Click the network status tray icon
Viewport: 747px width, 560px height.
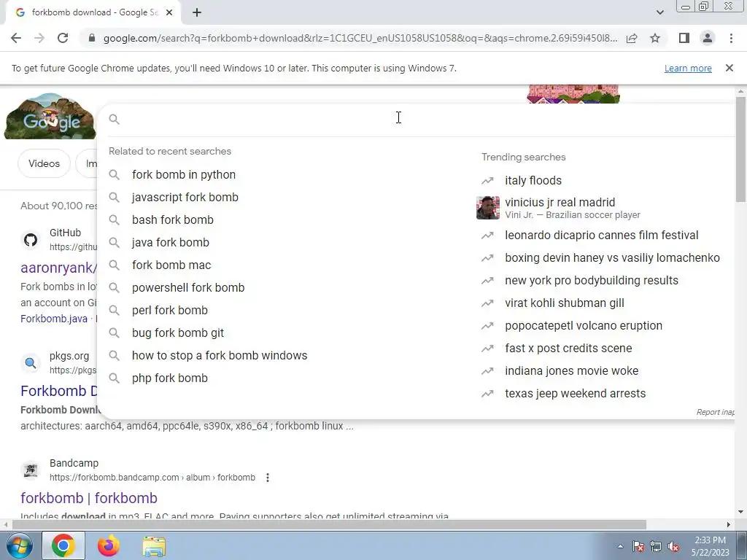point(656,546)
